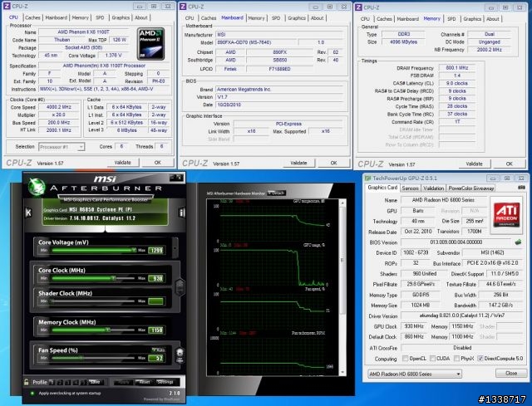Detach the Afterburner hardware monitor
Screen dimensions: 532x406
(x=277, y=193)
